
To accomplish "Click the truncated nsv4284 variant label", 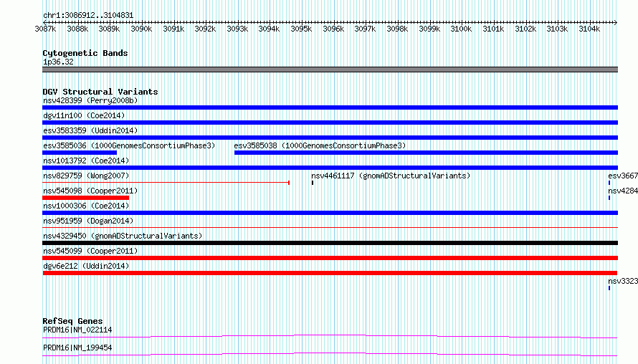I will coord(623,191).
